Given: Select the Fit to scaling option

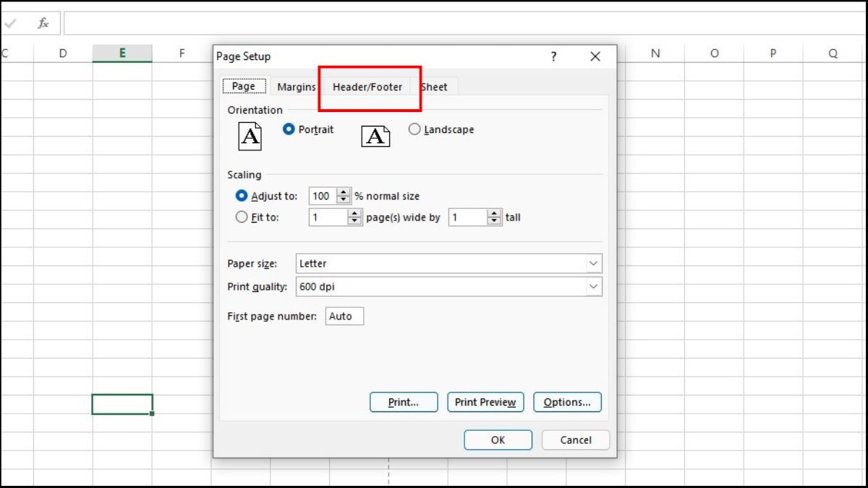Looking at the screenshot, I should click(258, 217).
